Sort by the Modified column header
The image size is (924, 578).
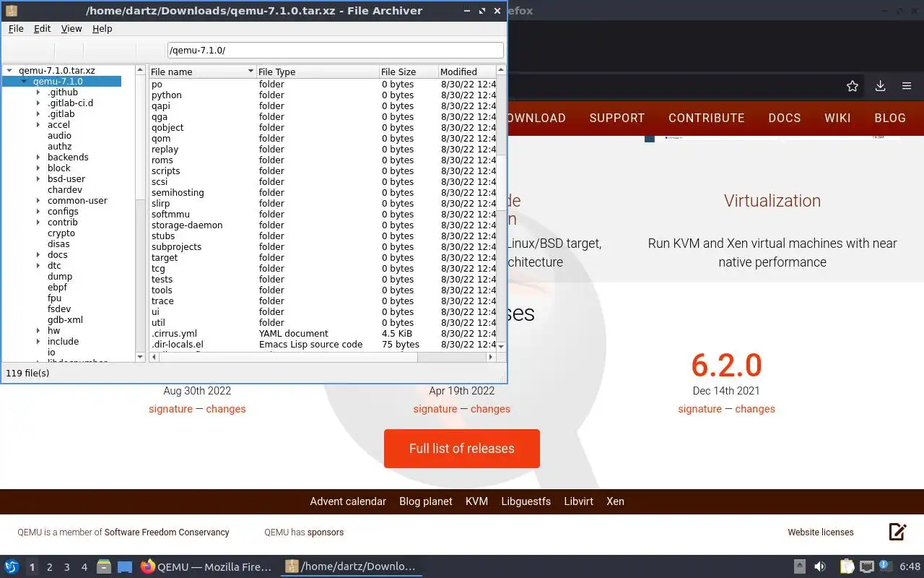(467, 72)
